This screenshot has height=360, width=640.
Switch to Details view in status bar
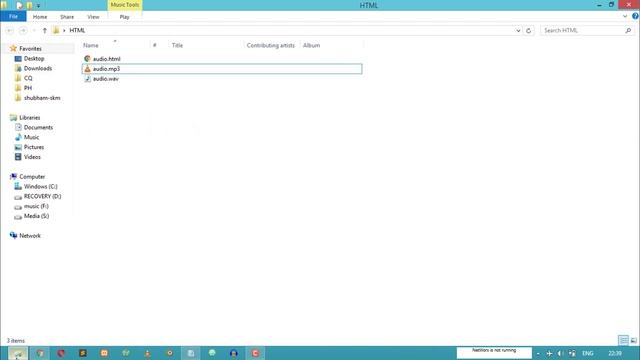623,340
